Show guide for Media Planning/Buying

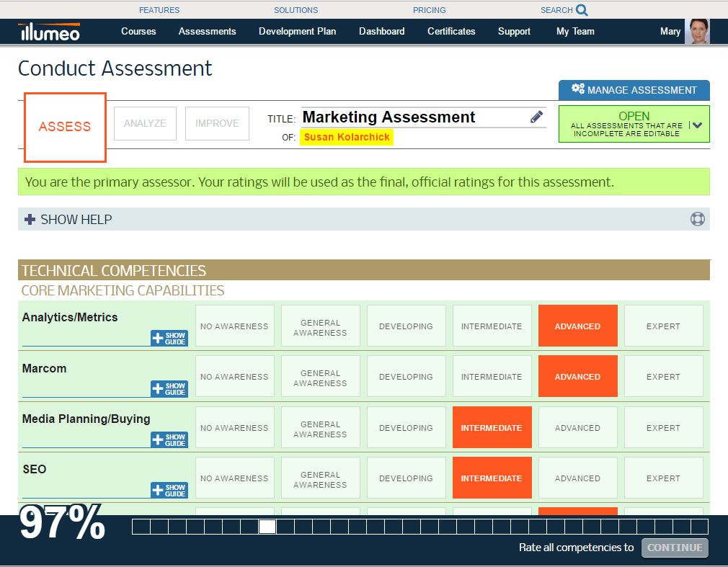click(x=169, y=440)
